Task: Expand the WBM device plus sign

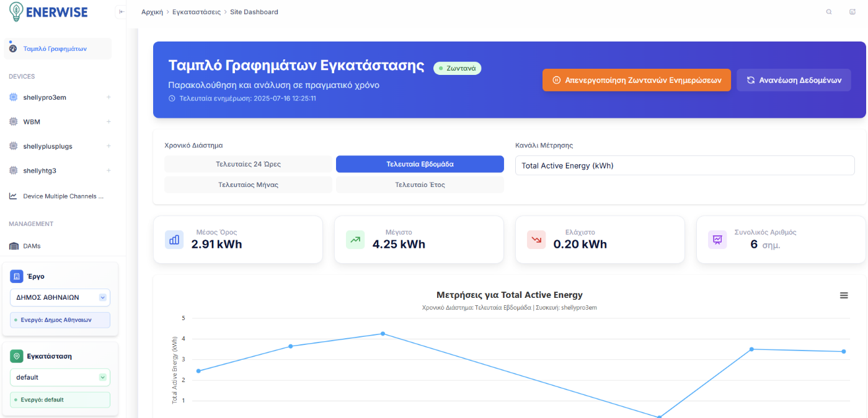Action: click(x=108, y=122)
